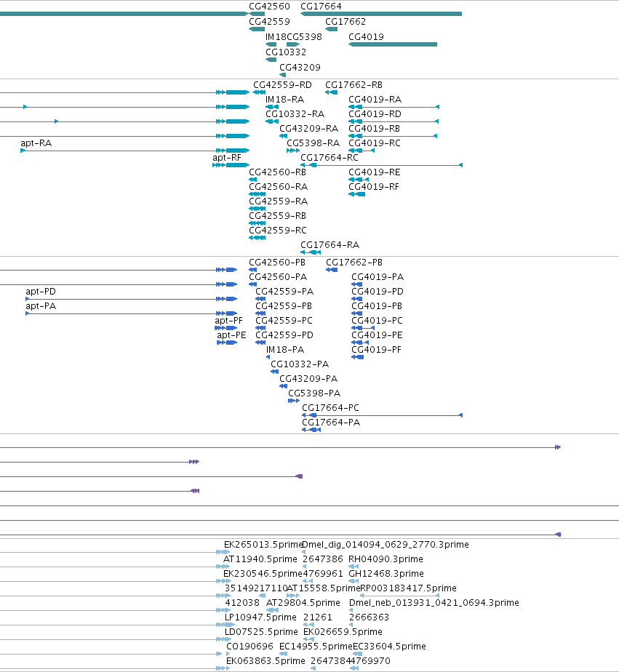
Task: Select EST label AT11940.5prime
Action: [x=260, y=559]
